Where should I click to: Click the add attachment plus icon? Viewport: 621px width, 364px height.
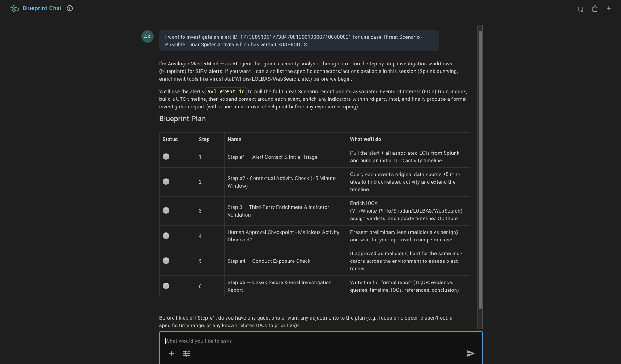(x=171, y=354)
